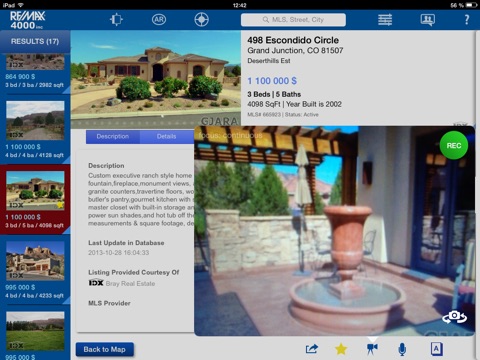Tap the MLS, Street, City search field
This screenshot has width=480, height=360.
point(293,20)
